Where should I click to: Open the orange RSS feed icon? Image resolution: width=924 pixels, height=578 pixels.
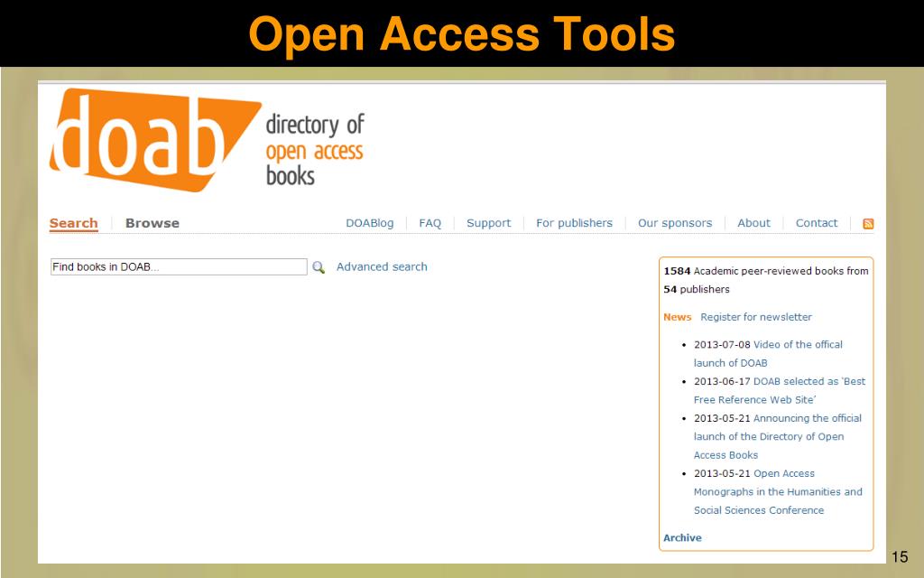coord(868,224)
